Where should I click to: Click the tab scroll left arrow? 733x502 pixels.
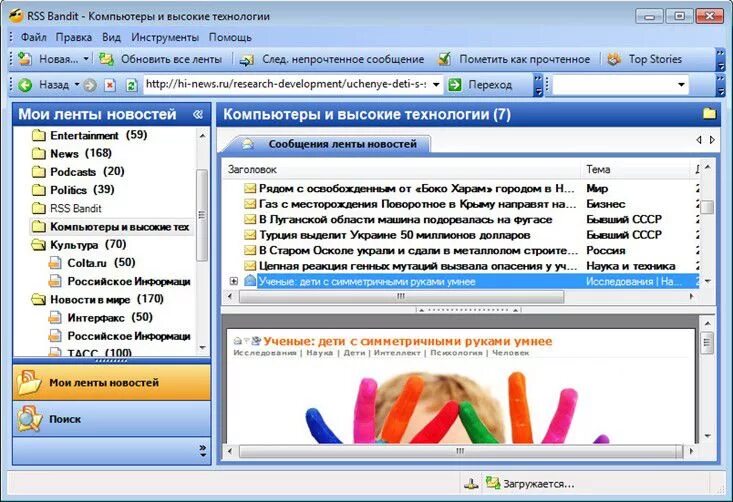point(699,140)
